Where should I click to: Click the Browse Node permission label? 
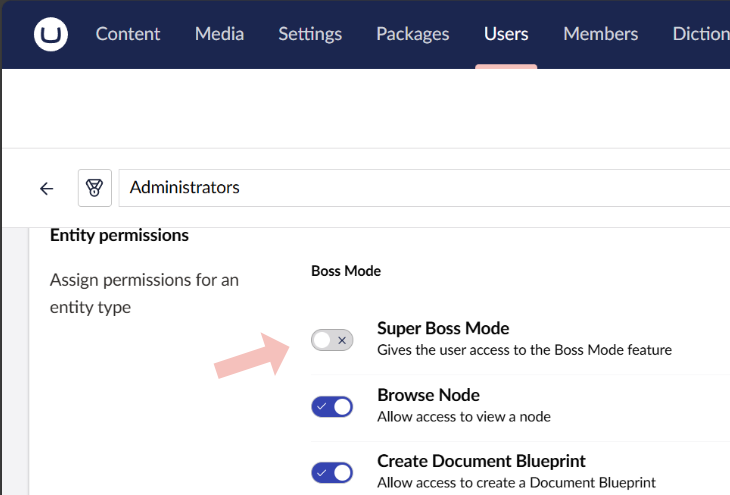click(428, 395)
